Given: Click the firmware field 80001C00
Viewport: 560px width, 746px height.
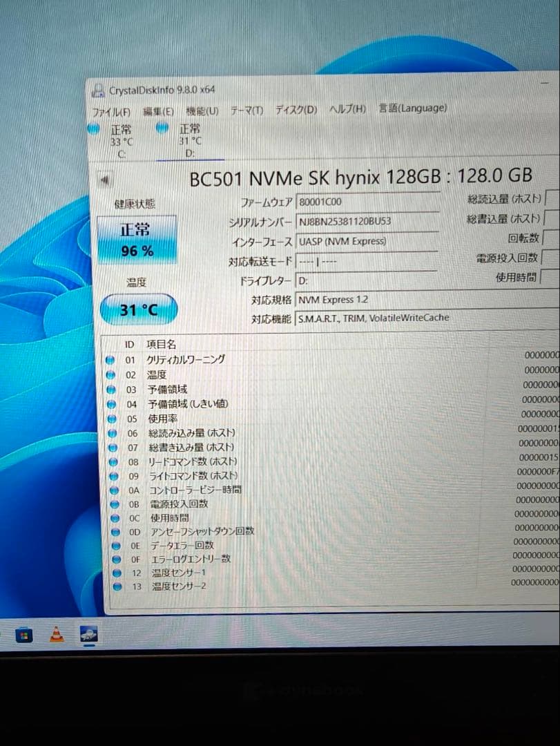Looking at the screenshot, I should tap(367, 202).
